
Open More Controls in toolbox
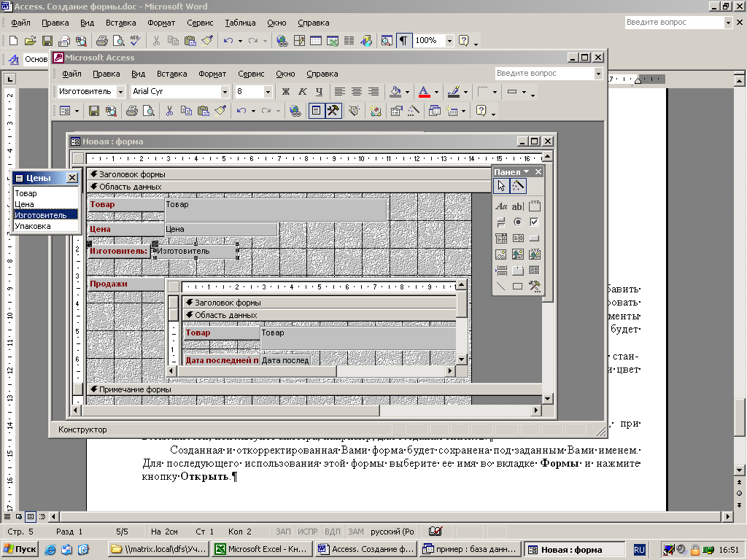pos(535,286)
